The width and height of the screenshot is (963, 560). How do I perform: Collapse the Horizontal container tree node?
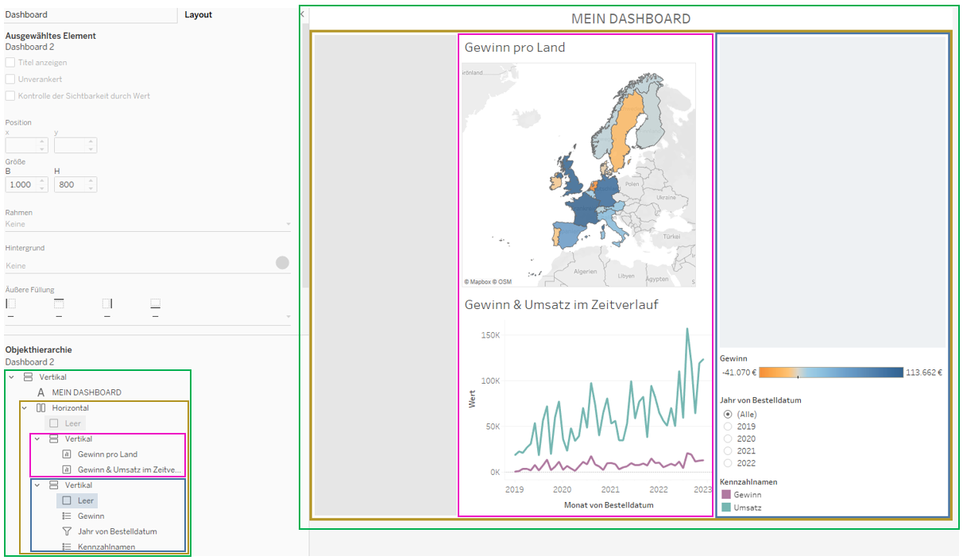pos(25,407)
